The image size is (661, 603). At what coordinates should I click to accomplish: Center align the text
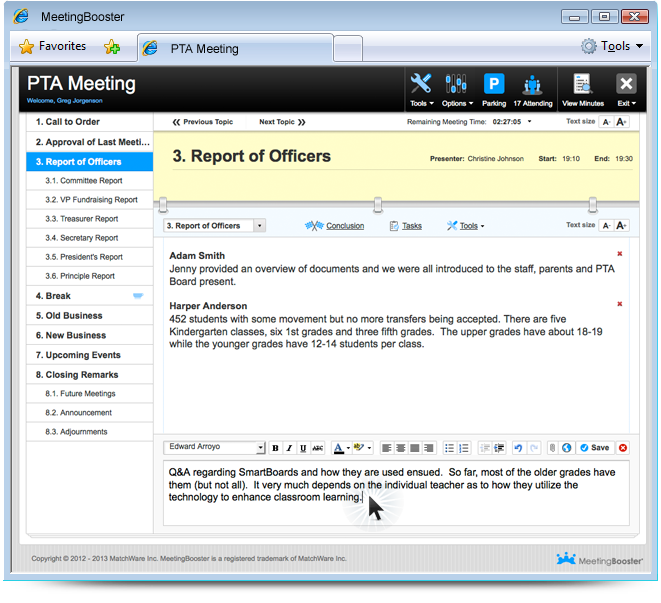point(400,448)
